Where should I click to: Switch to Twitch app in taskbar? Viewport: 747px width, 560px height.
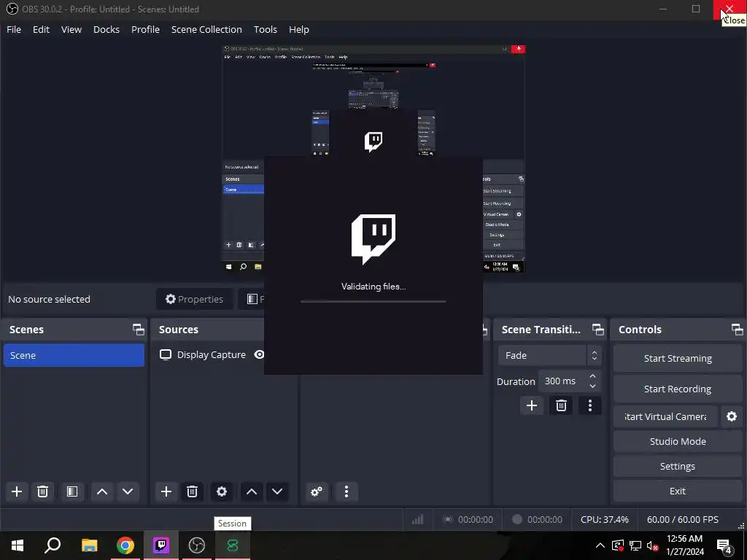[x=161, y=545]
